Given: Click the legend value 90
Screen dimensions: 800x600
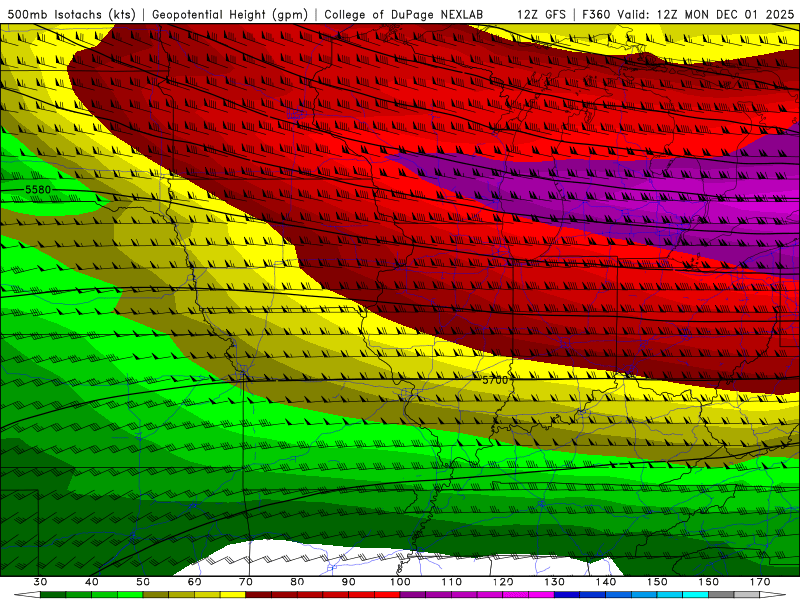Looking at the screenshot, I should click(x=348, y=582).
